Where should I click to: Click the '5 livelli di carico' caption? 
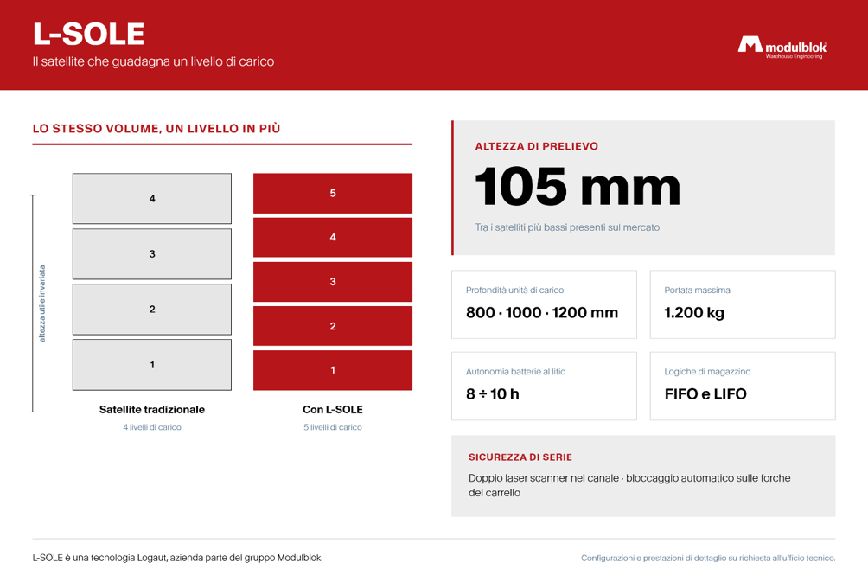[x=333, y=427]
